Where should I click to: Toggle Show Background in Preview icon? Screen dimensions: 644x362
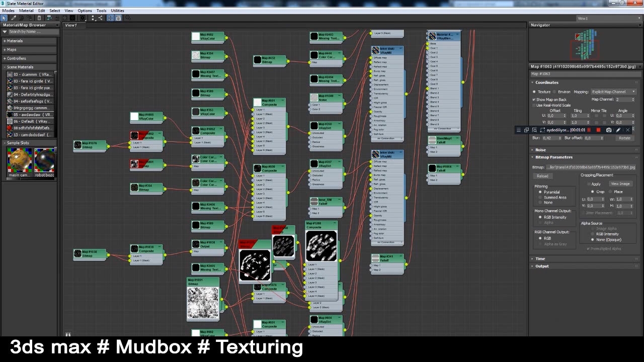(x=72, y=18)
